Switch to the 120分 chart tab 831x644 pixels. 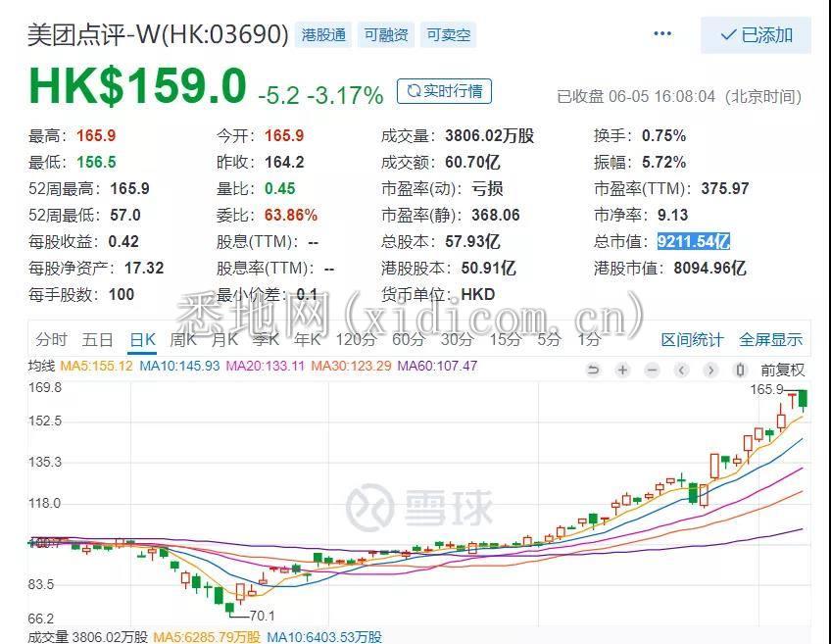coord(356,339)
